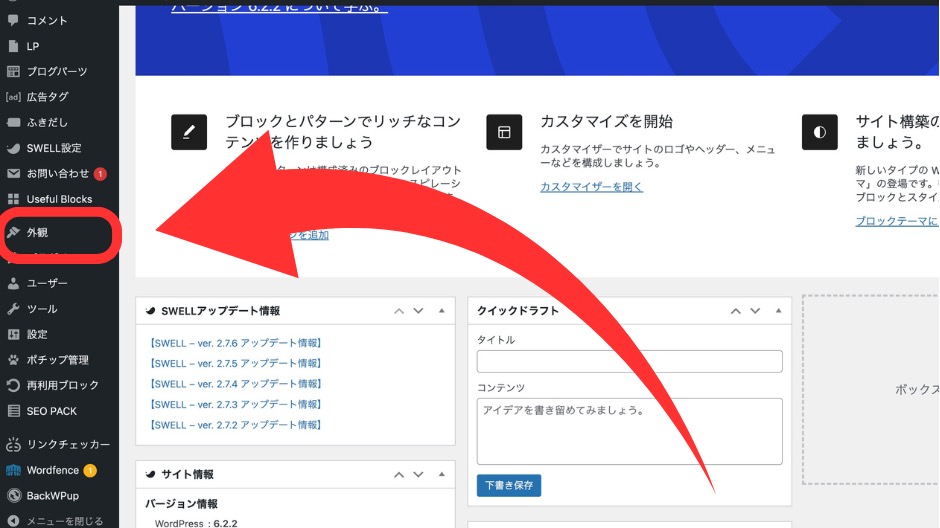The height and width of the screenshot is (528, 940).
Task: Open ポチップ管理 menu item
Action: click(59, 360)
